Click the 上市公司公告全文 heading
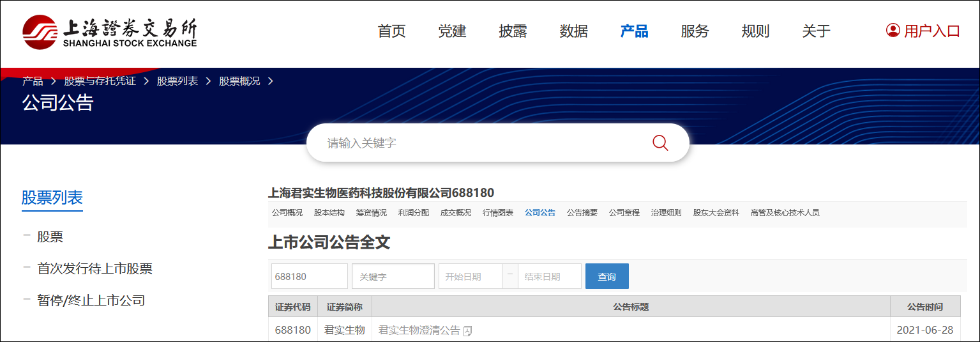This screenshot has width=980, height=342. pos(329,242)
